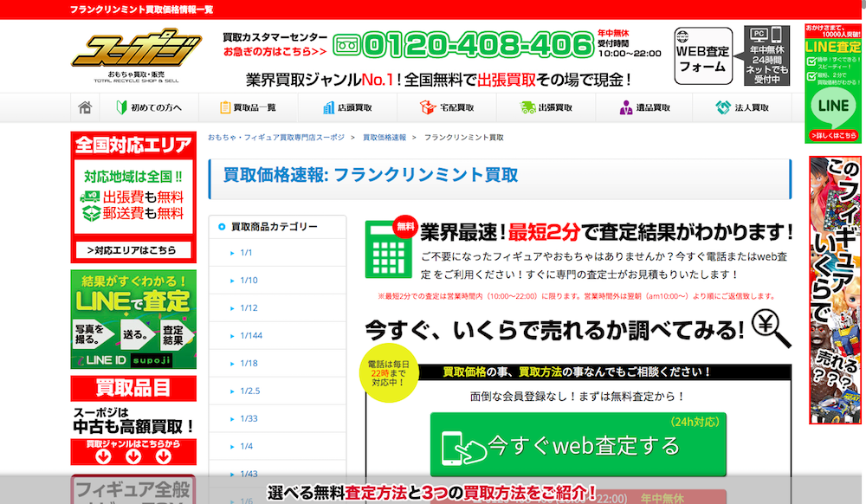
Task: Open 宅配買取 menu item
Action: pyautogui.click(x=447, y=107)
